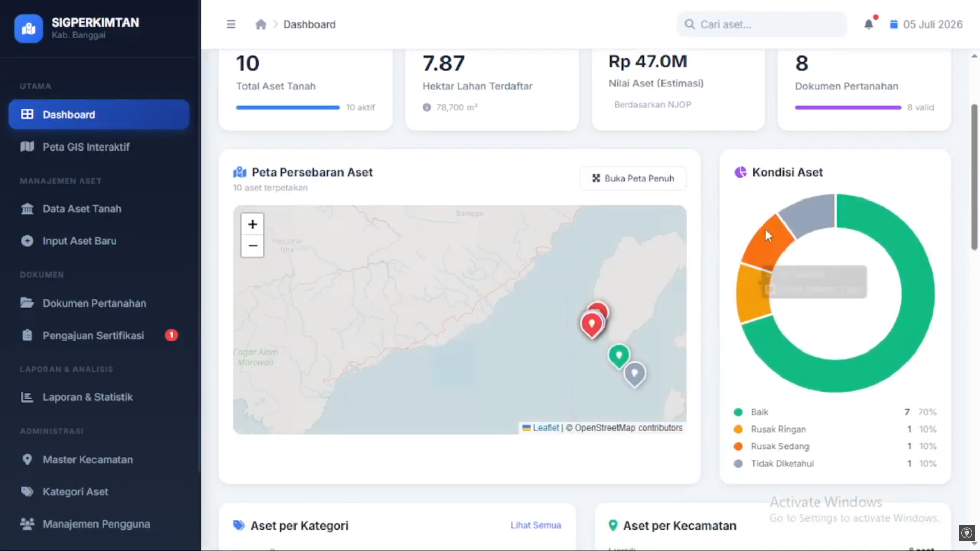Click the Pengajuan Sertifikasi clipboard icon
This screenshot has height=551, width=980.
pyautogui.click(x=27, y=335)
